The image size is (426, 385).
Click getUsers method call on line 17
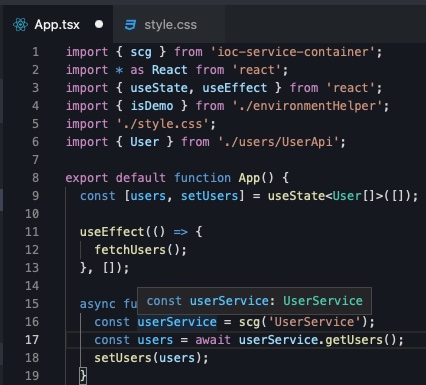354,340
